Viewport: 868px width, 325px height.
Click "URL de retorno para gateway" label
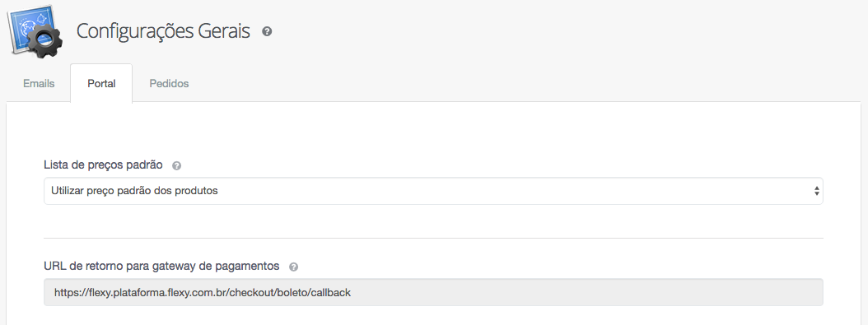(161, 266)
